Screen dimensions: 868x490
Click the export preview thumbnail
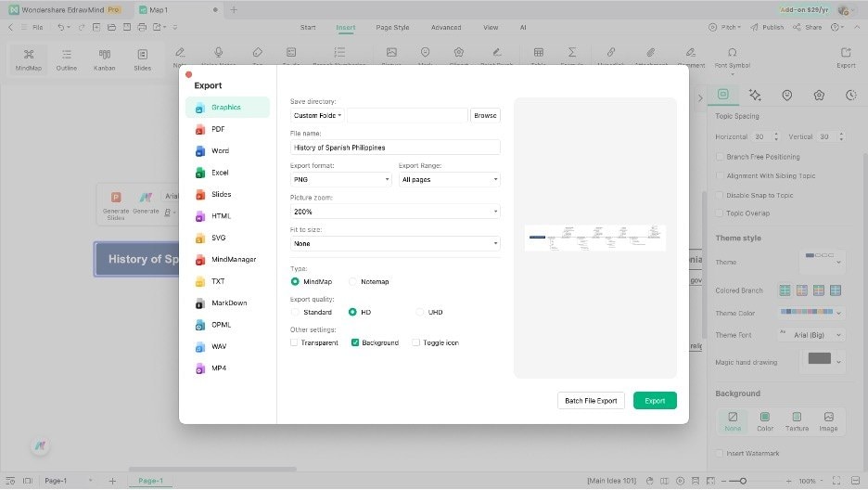pos(595,239)
